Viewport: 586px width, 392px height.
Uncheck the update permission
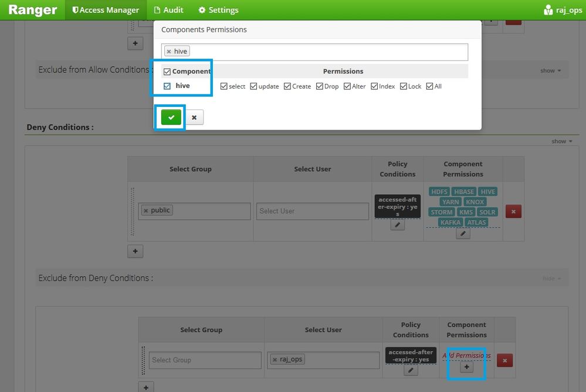point(253,86)
